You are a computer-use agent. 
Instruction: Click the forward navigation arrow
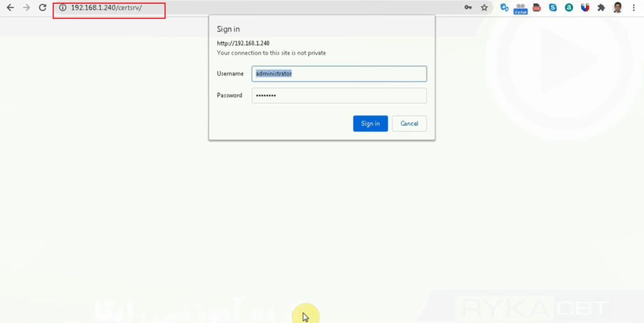click(26, 8)
